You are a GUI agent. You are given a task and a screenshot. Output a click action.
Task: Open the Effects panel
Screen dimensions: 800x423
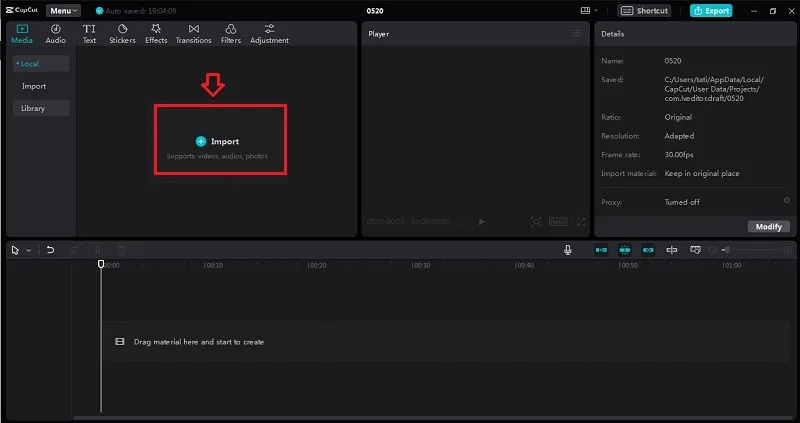[156, 34]
